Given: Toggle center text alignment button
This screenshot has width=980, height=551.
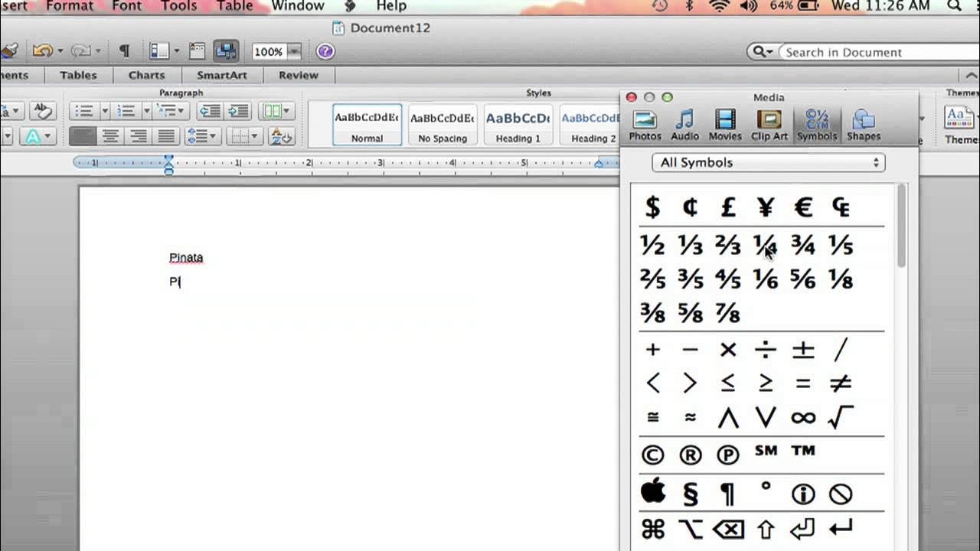Looking at the screenshot, I should coord(110,136).
